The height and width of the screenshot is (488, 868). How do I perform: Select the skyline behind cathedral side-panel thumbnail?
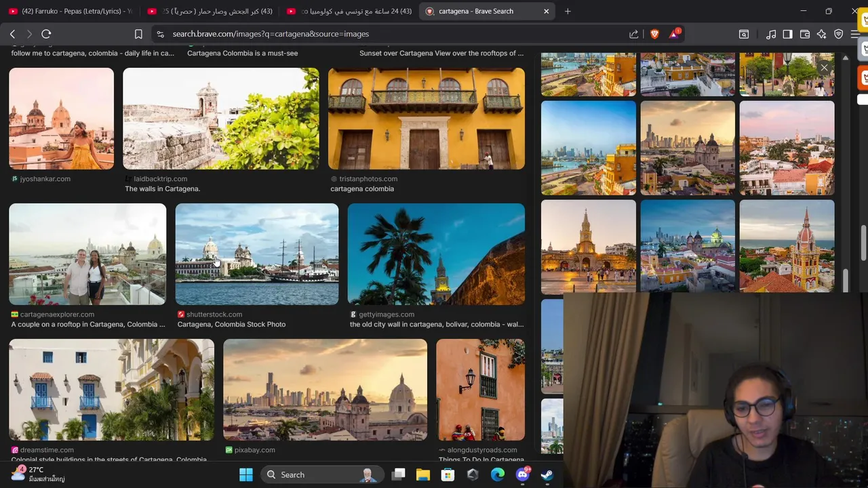(688, 148)
